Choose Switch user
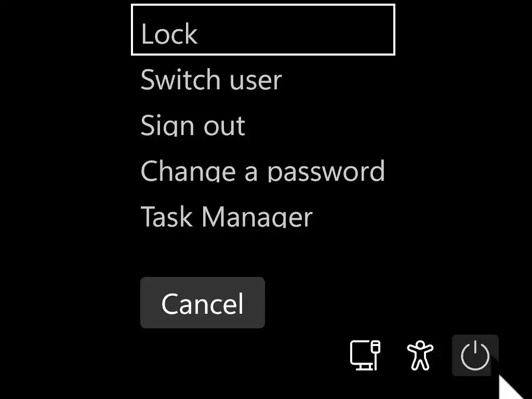Screen dimensions: 532x399 211,79
